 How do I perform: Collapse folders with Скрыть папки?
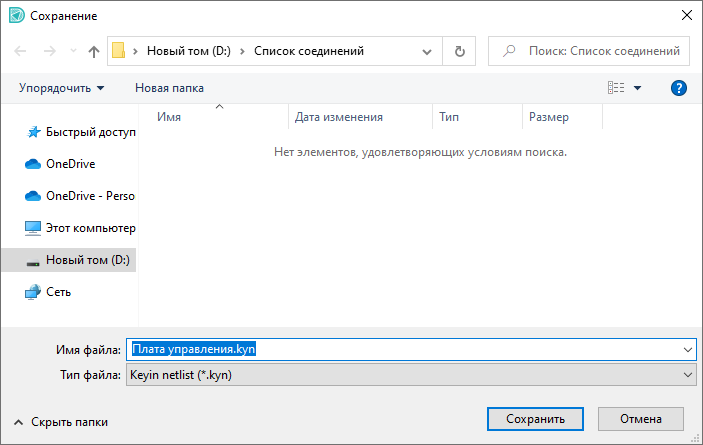click(x=60, y=422)
